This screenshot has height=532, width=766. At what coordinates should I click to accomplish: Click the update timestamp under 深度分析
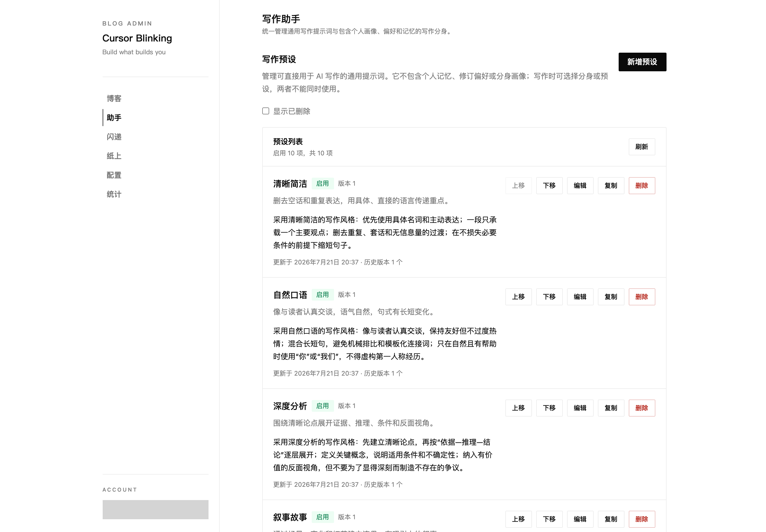338,485
